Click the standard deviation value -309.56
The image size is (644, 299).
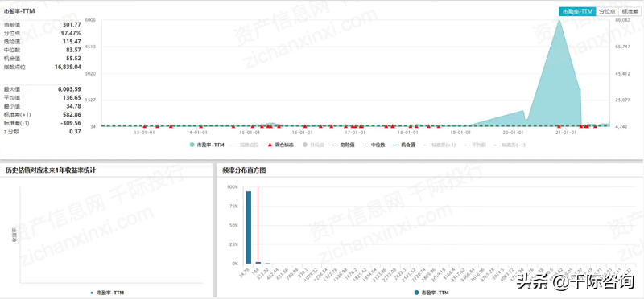coord(71,123)
